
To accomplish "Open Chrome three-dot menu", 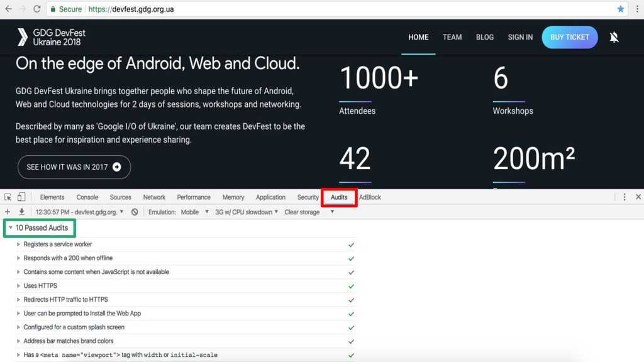I will [x=638, y=9].
